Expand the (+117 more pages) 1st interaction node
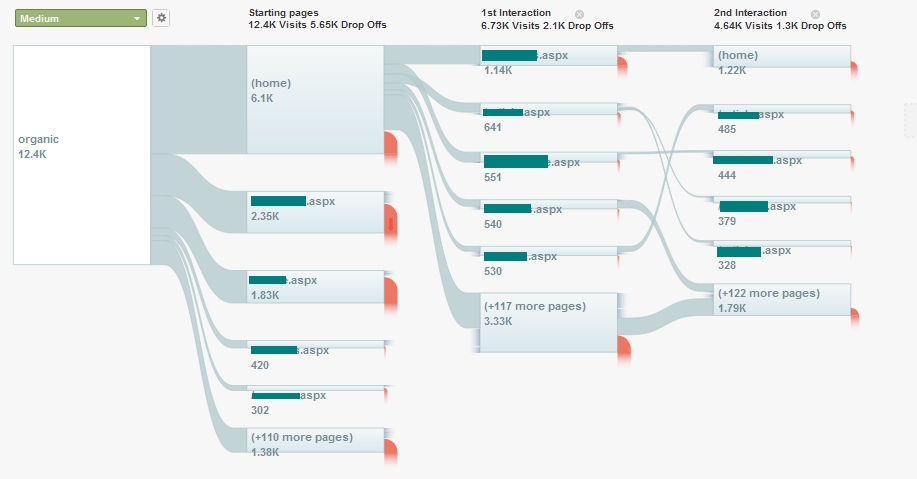Screen dimensions: 917x479 pyautogui.click(x=549, y=322)
